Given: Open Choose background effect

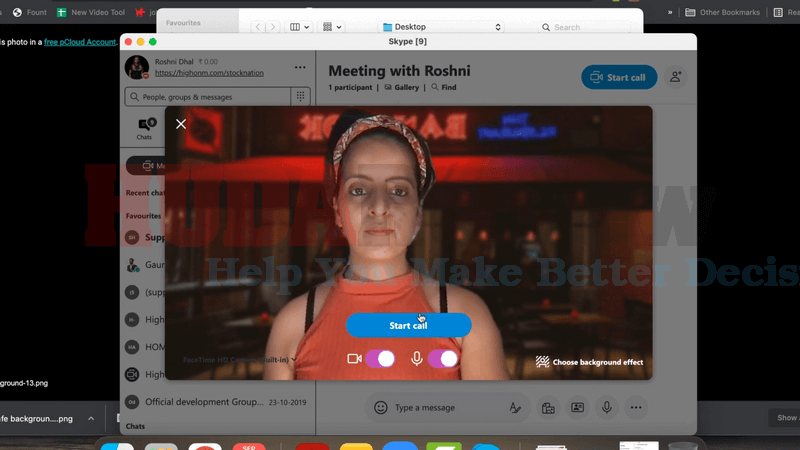Looking at the screenshot, I should [589, 362].
